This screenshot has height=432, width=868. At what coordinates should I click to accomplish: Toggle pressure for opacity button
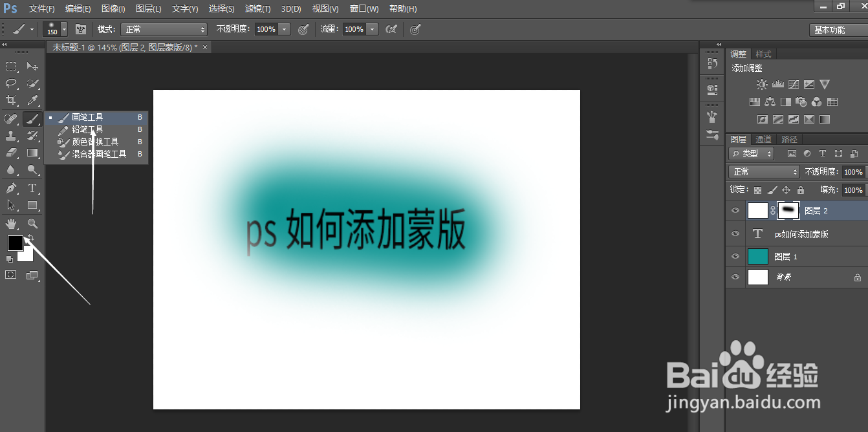pyautogui.click(x=303, y=29)
